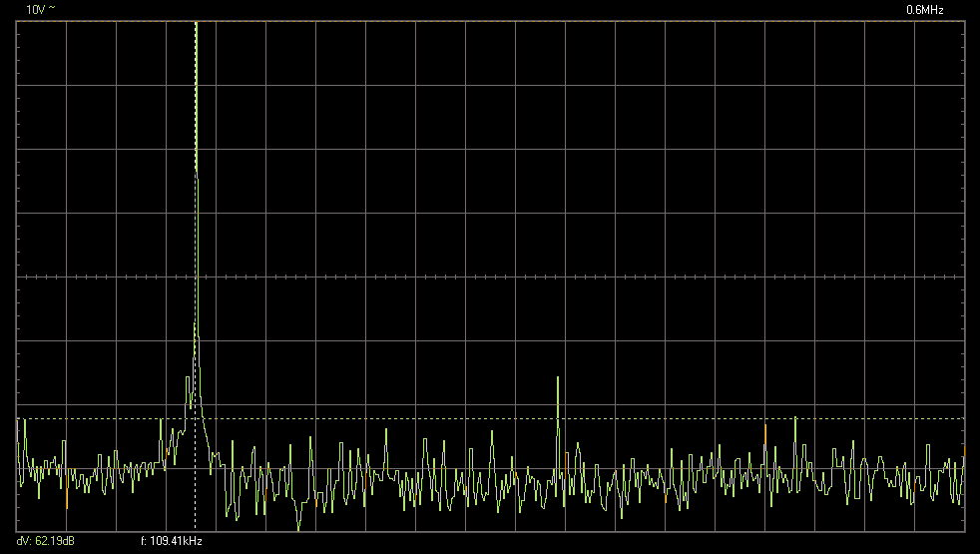
Task: Click the AC coupling tilde symbol
Action: click(x=50, y=9)
